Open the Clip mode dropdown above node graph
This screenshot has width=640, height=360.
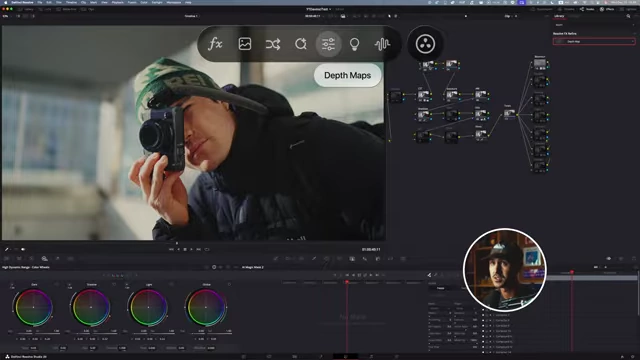tap(510, 16)
